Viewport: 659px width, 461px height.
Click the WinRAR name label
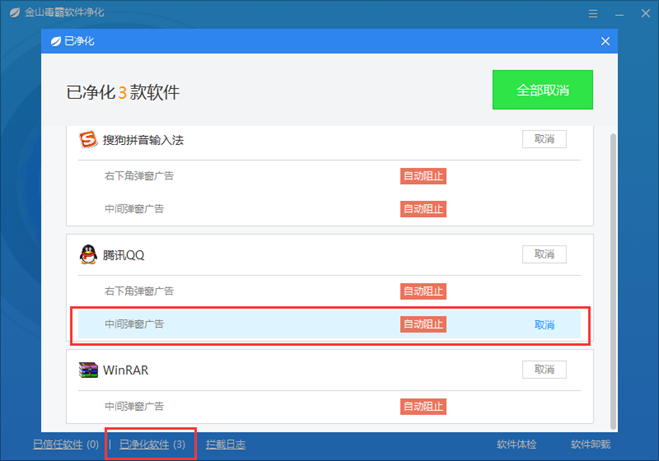pyautogui.click(x=126, y=370)
